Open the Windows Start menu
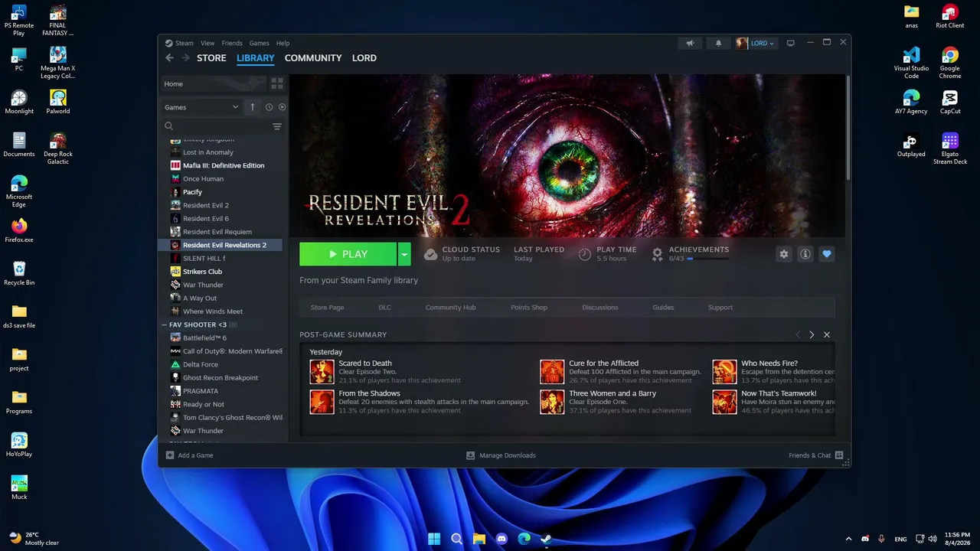The width and height of the screenshot is (980, 551). pyautogui.click(x=434, y=539)
